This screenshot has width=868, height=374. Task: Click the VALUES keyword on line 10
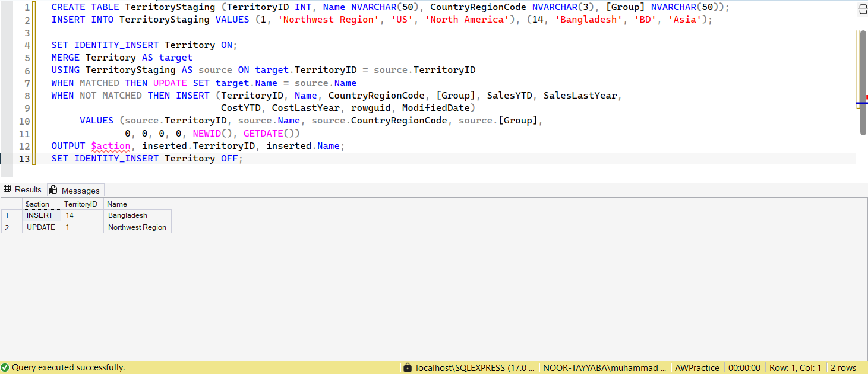pyautogui.click(x=96, y=121)
